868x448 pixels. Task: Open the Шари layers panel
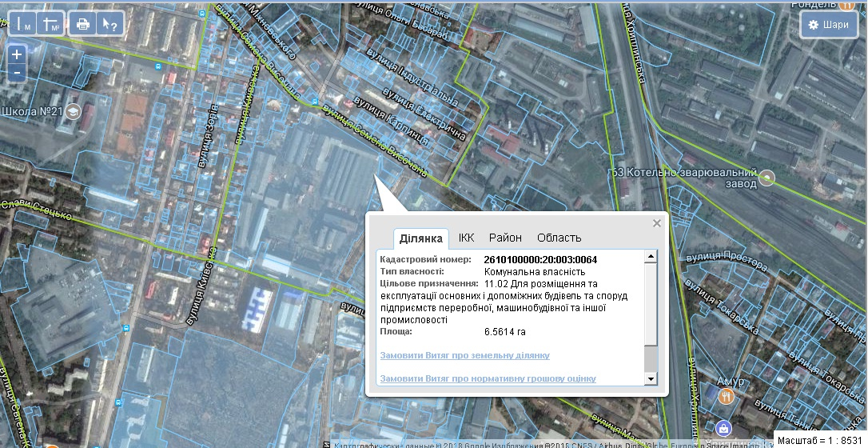tap(829, 24)
